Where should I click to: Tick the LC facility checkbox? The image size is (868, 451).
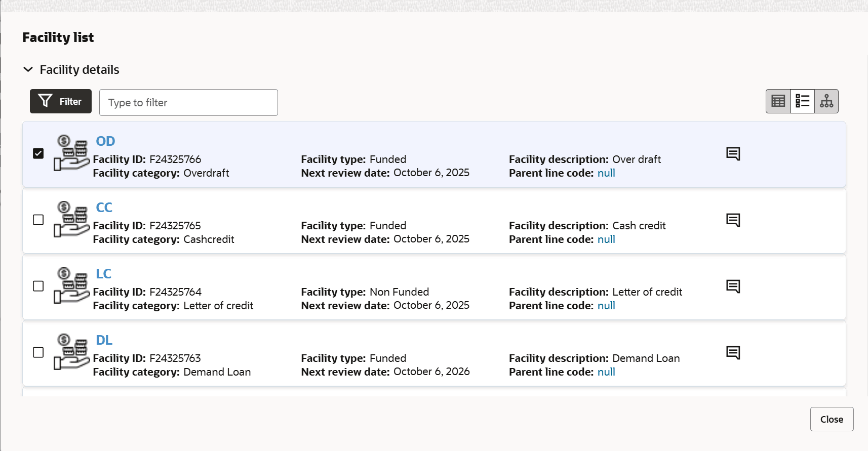coord(38,286)
